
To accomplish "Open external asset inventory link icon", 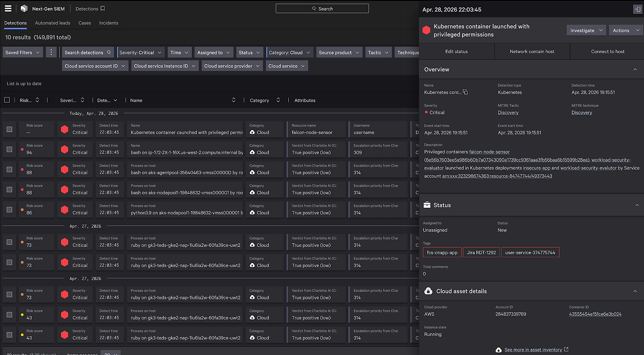I will tap(566, 349).
